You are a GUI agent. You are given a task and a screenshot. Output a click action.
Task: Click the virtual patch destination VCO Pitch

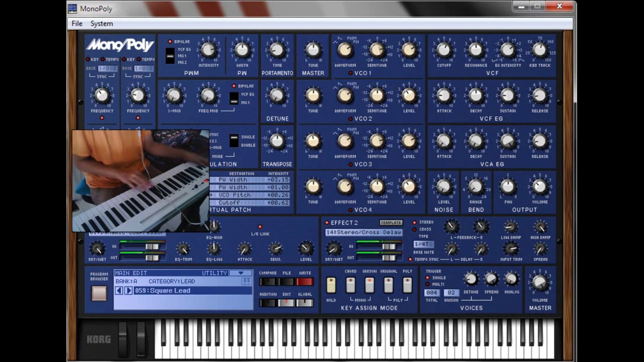234,195
